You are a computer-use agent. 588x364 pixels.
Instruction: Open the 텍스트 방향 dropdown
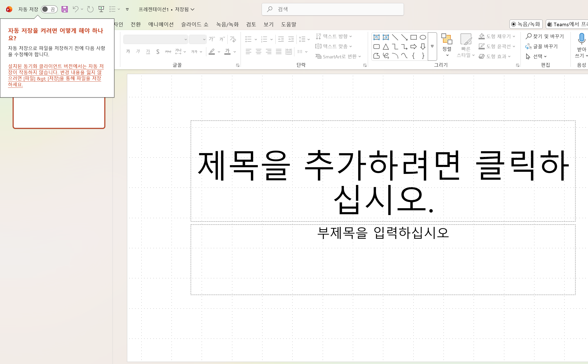(334, 36)
